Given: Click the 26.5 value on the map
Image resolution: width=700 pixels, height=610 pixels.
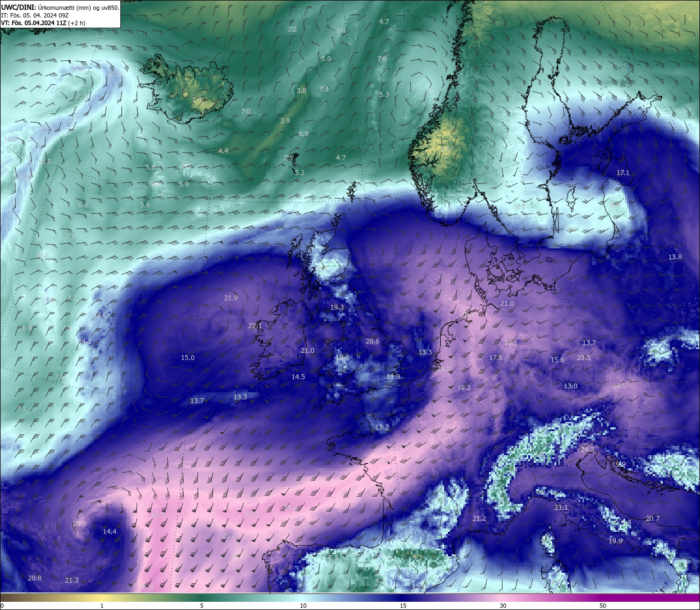Looking at the screenshot, I should point(619,386).
